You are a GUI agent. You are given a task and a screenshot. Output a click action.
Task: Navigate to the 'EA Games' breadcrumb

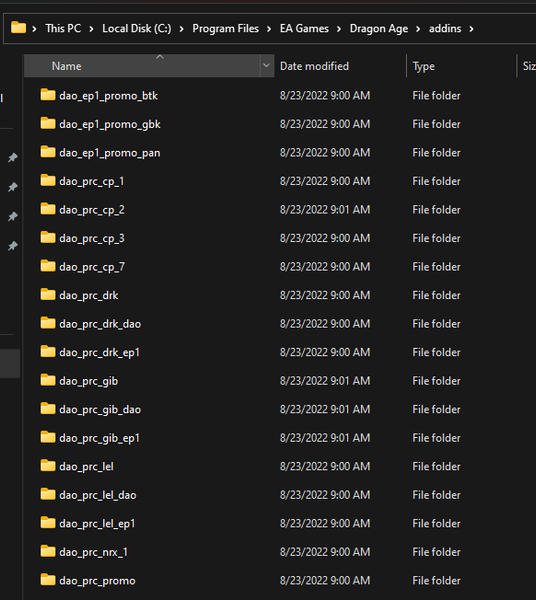304,29
